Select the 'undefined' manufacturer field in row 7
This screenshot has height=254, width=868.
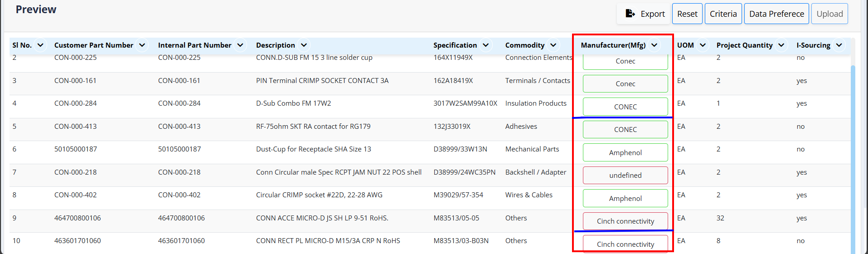(625, 176)
